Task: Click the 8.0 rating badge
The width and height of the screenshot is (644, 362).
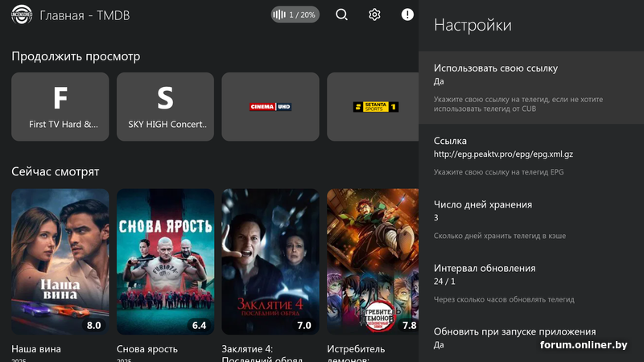Action: point(93,325)
